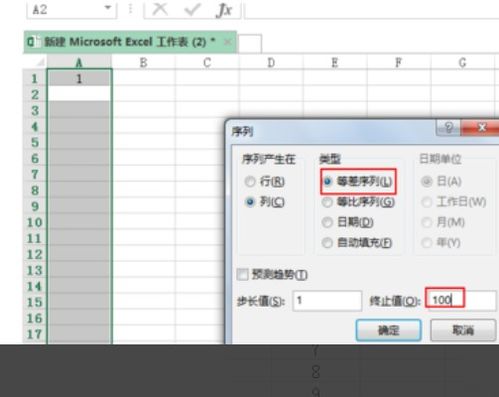Select 年(Y) date unit
The width and height of the screenshot is (499, 397).
coord(441,243)
